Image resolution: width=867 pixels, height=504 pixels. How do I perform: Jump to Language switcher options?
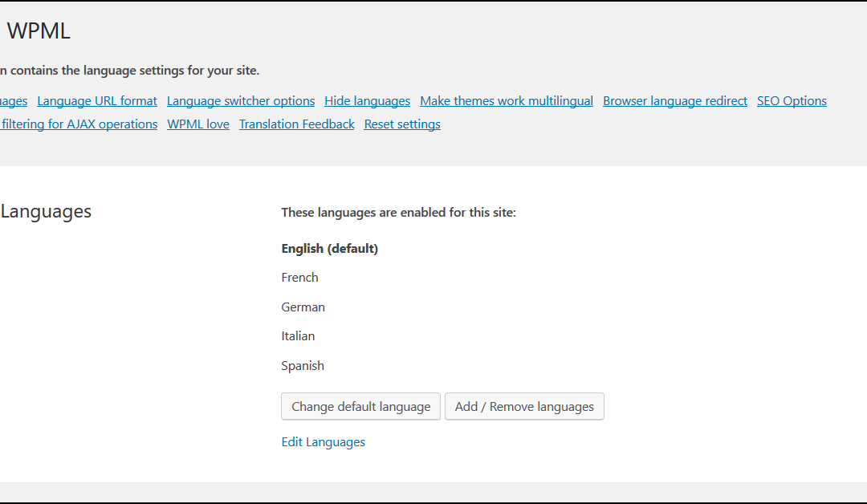pyautogui.click(x=241, y=101)
